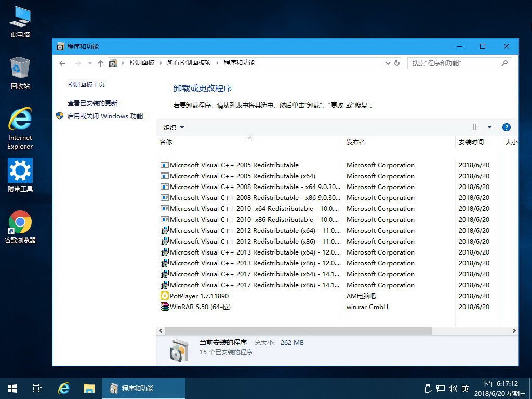Screen dimensions: 532x399
Task: Open File Explorer from the taskbar
Action: click(x=89, y=389)
